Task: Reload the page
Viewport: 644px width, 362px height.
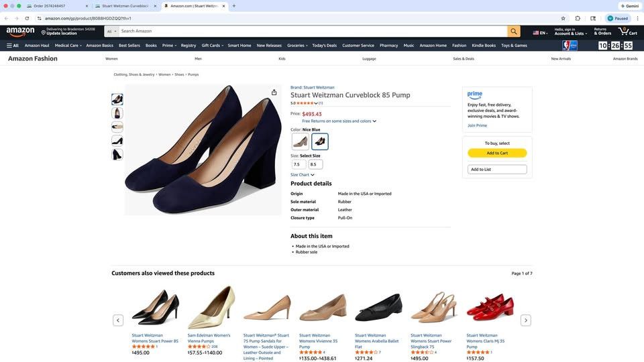Action: 27,18
